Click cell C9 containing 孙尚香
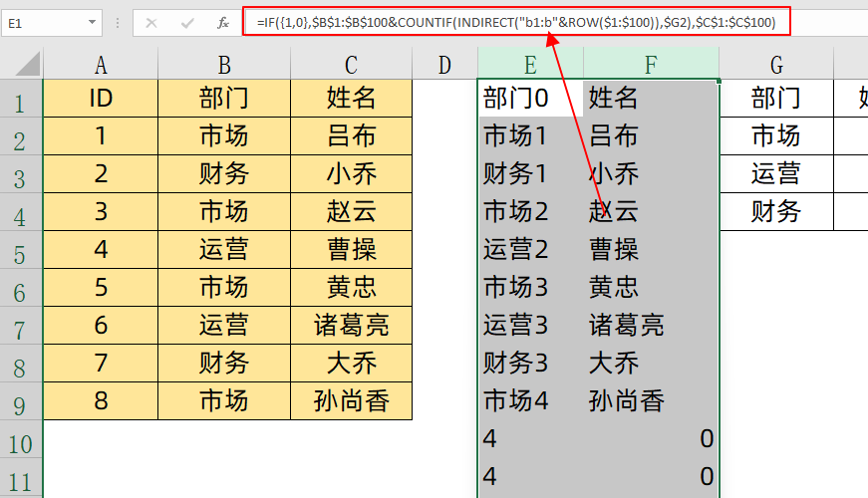Image resolution: width=868 pixels, height=498 pixels. tap(351, 401)
